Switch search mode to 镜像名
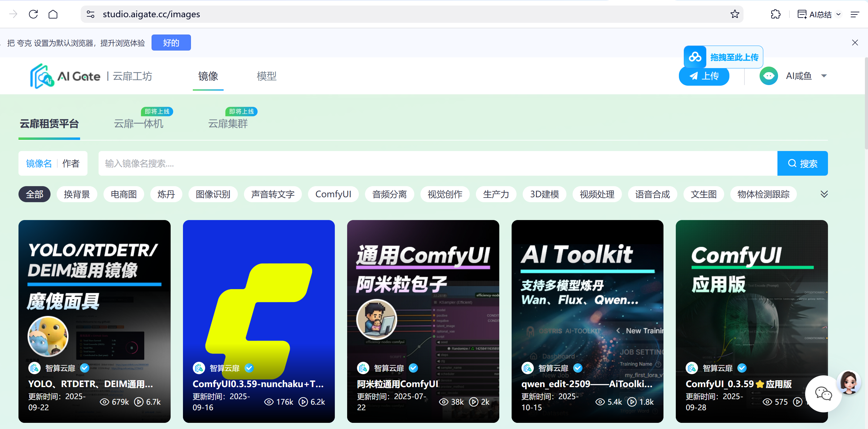The height and width of the screenshot is (429, 868). [39, 164]
